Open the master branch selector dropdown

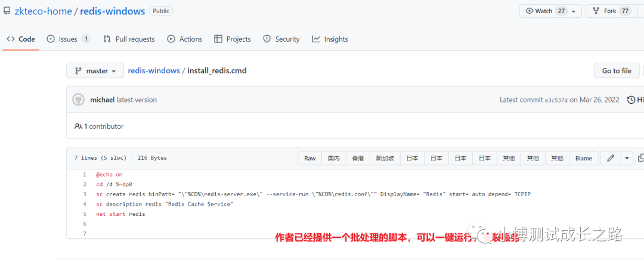tap(95, 71)
